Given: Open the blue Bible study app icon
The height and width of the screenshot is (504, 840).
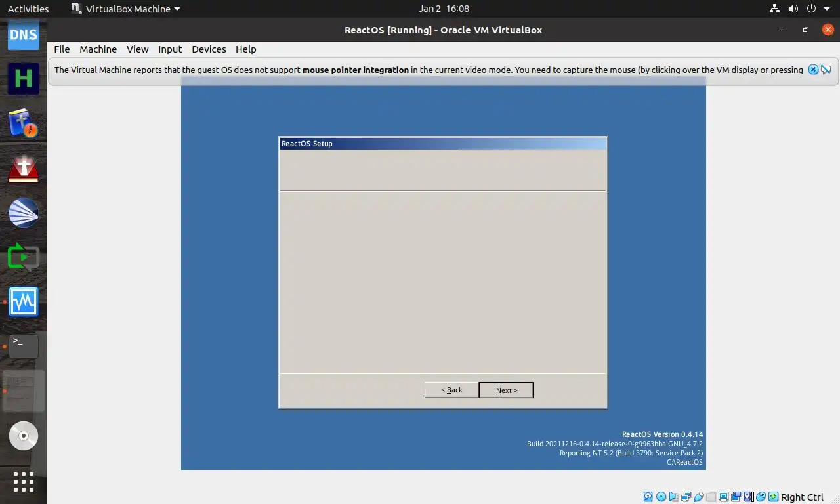Looking at the screenshot, I should tap(24, 123).
